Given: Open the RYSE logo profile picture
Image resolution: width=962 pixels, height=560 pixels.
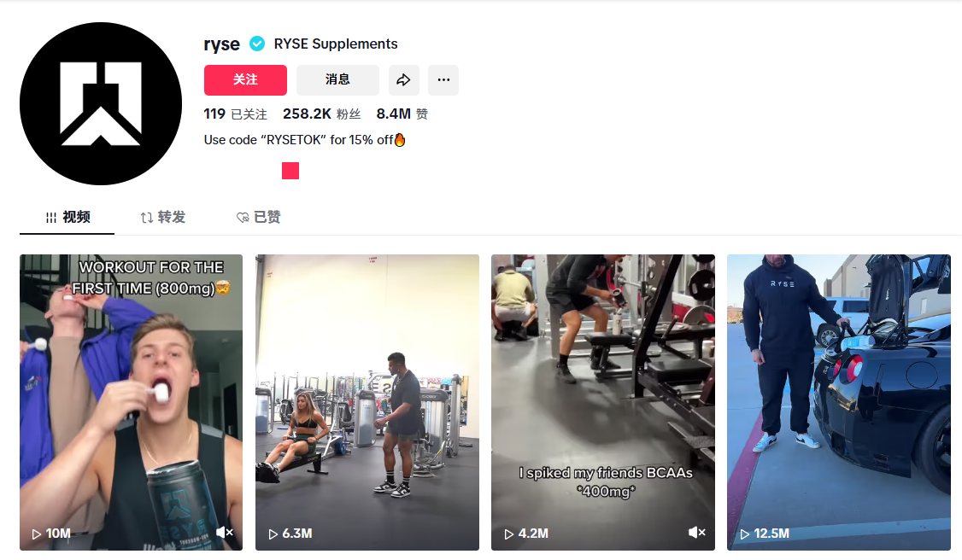Looking at the screenshot, I should (101, 103).
